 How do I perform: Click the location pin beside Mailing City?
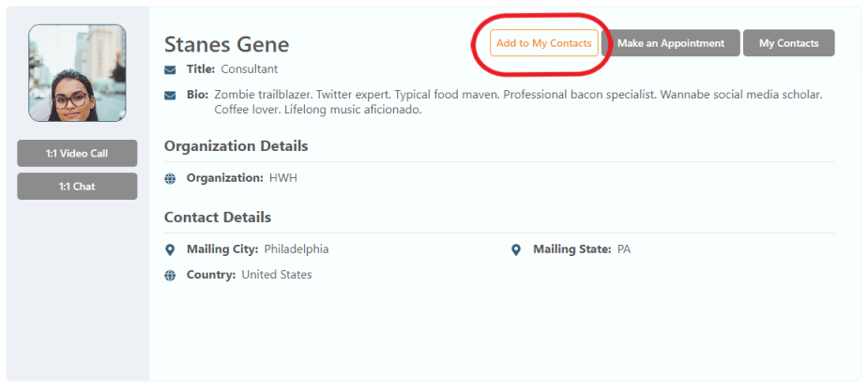[x=170, y=249]
